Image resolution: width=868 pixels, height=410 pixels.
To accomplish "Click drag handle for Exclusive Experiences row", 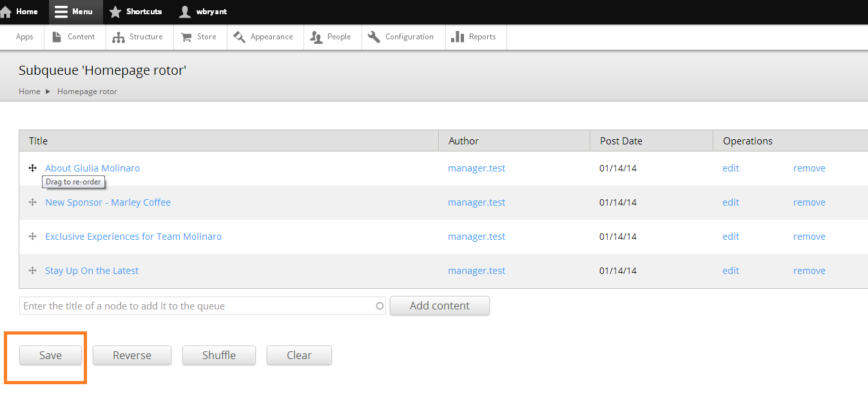I will [32, 236].
